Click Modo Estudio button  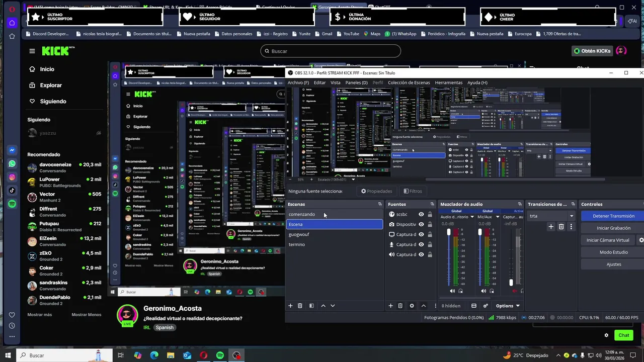pyautogui.click(x=613, y=252)
